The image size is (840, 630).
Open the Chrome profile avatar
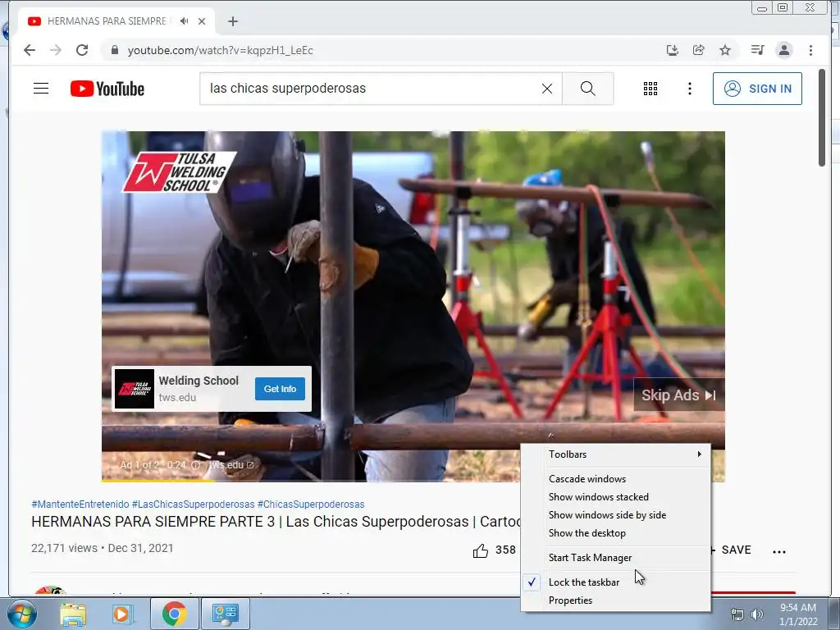(x=784, y=50)
